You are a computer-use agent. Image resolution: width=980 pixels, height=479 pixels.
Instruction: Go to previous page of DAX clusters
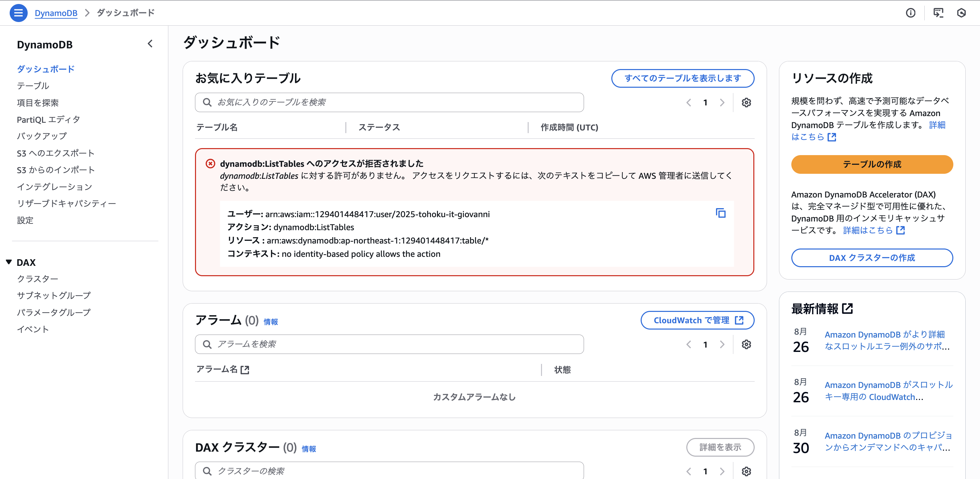(689, 471)
